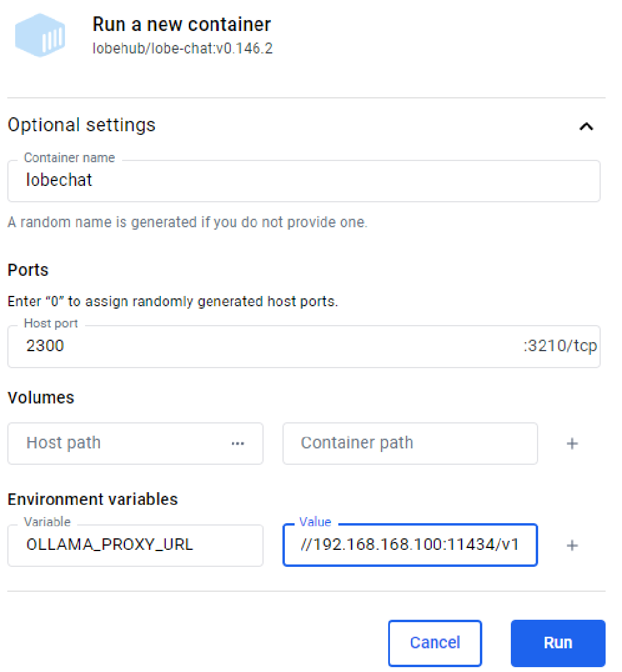Click the Host port field showing 2300
The height and width of the screenshot is (672, 622).
pyautogui.click(x=261, y=346)
